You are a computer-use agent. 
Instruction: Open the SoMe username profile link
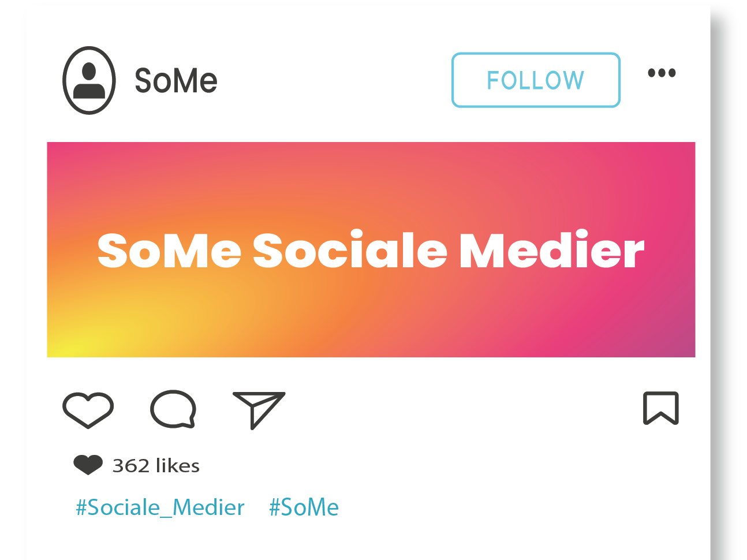176,80
